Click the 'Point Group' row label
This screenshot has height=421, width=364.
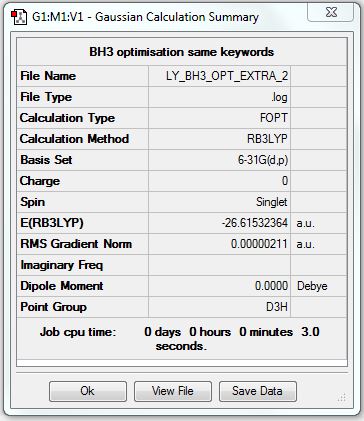pyautogui.click(x=53, y=307)
